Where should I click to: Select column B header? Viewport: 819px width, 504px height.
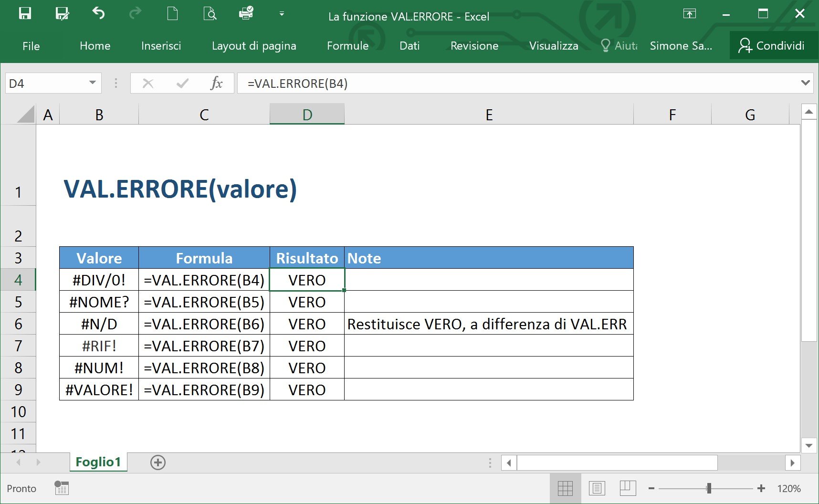click(x=99, y=115)
